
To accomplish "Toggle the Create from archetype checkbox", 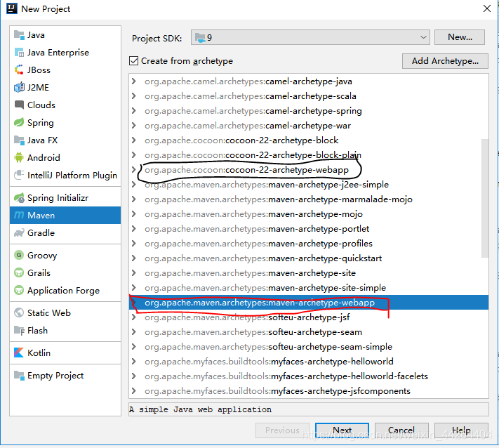I will pyautogui.click(x=133, y=61).
